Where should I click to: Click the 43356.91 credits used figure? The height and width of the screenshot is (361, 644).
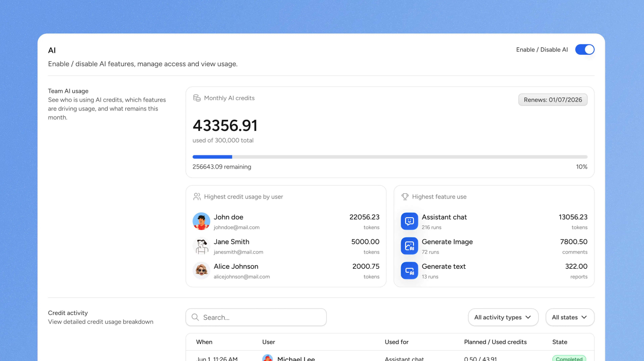[x=225, y=126]
